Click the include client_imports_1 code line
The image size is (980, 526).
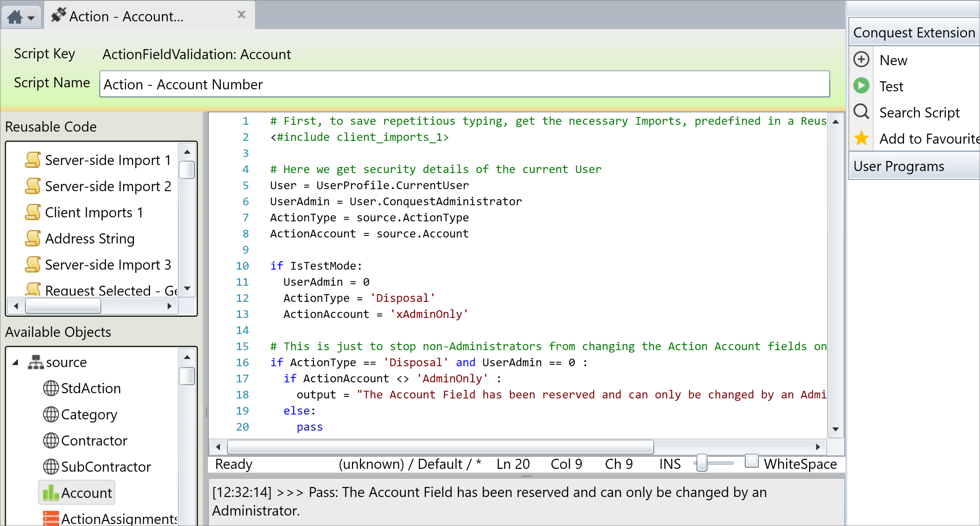[360, 137]
